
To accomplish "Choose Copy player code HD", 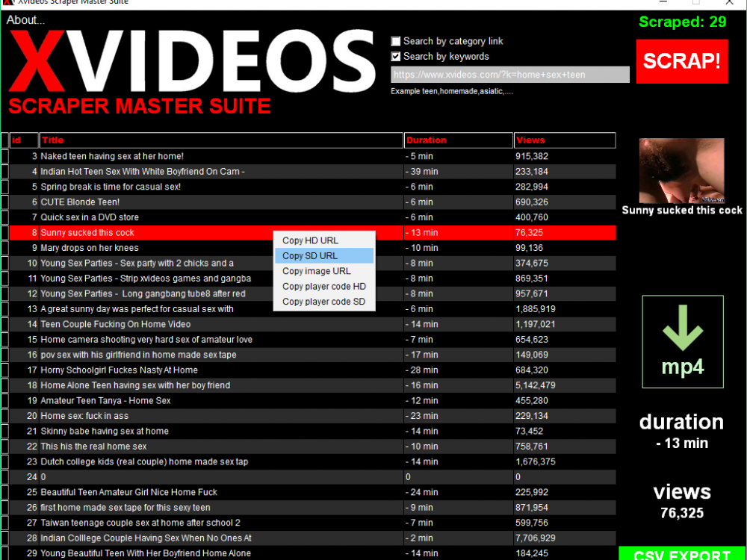I will [324, 286].
